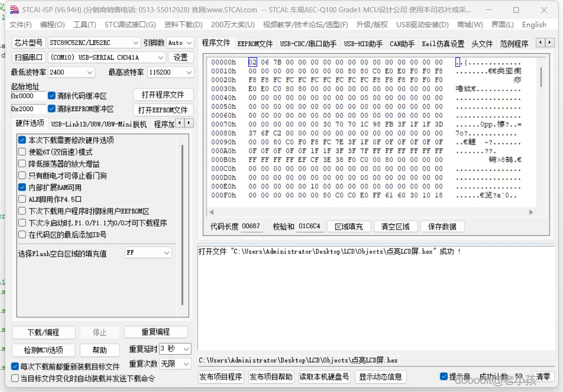Click right arrow of the file tabs strip

(549, 43)
